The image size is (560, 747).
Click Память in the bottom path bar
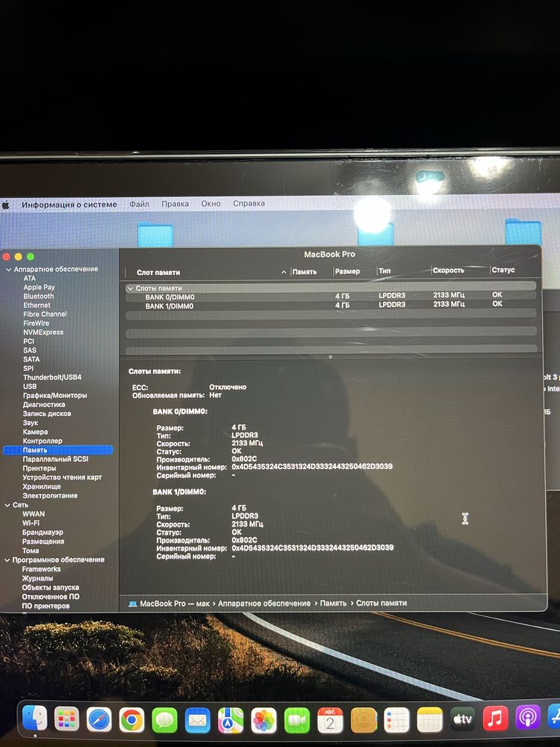coord(333,604)
